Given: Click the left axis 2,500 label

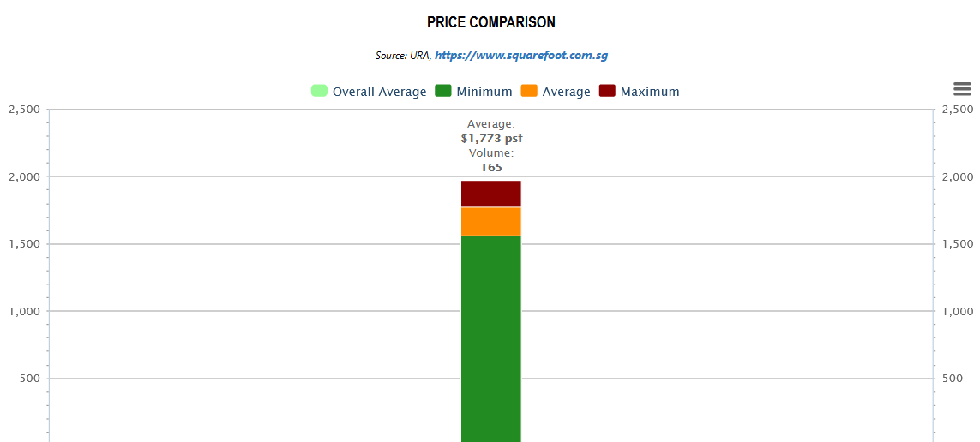Looking at the screenshot, I should (x=25, y=110).
